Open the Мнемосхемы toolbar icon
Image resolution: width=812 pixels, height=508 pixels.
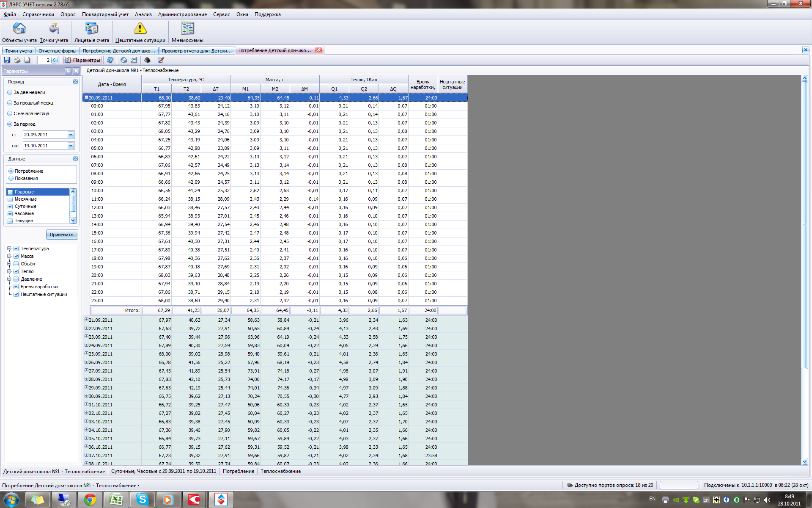187,33
